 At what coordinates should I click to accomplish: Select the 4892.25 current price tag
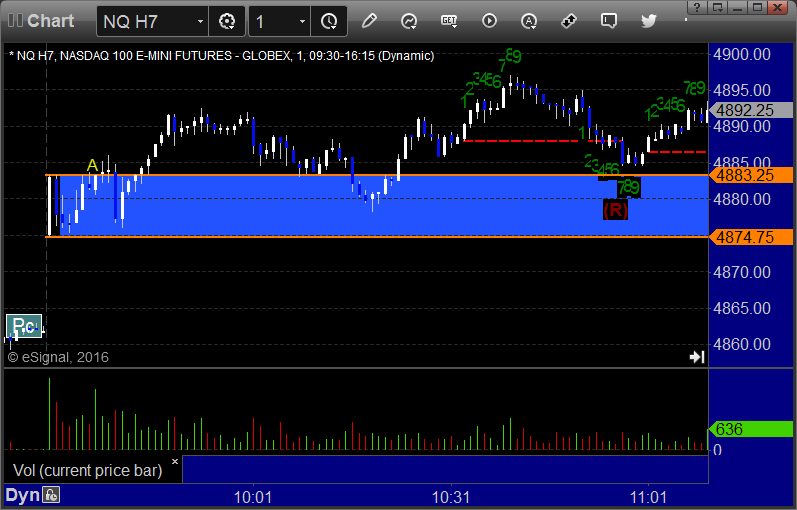point(751,110)
